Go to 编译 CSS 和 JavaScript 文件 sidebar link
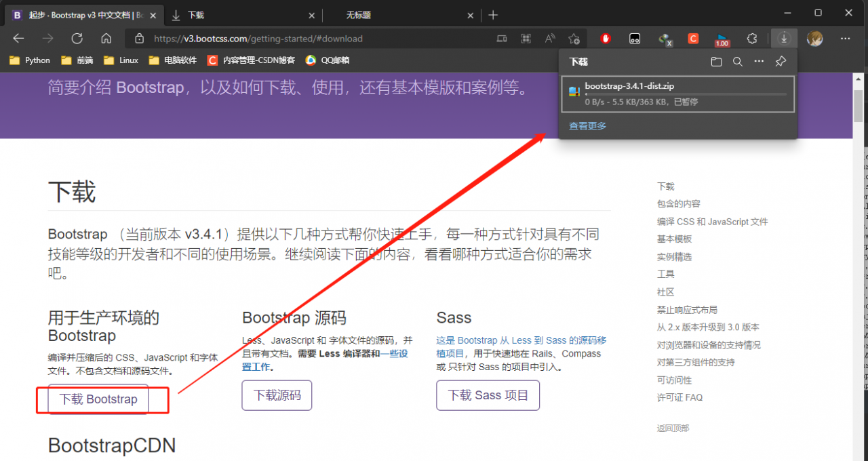Screen dimensions: 868x461 coord(713,222)
